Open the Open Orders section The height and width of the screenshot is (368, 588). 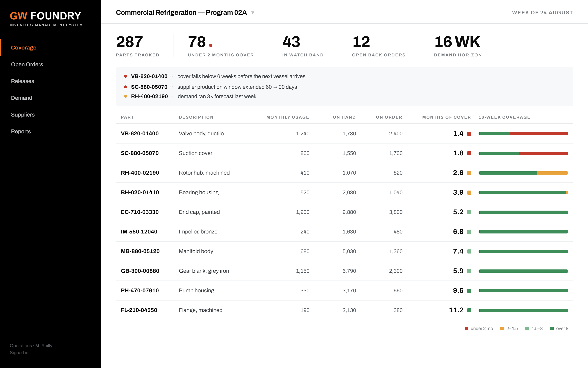click(x=27, y=64)
